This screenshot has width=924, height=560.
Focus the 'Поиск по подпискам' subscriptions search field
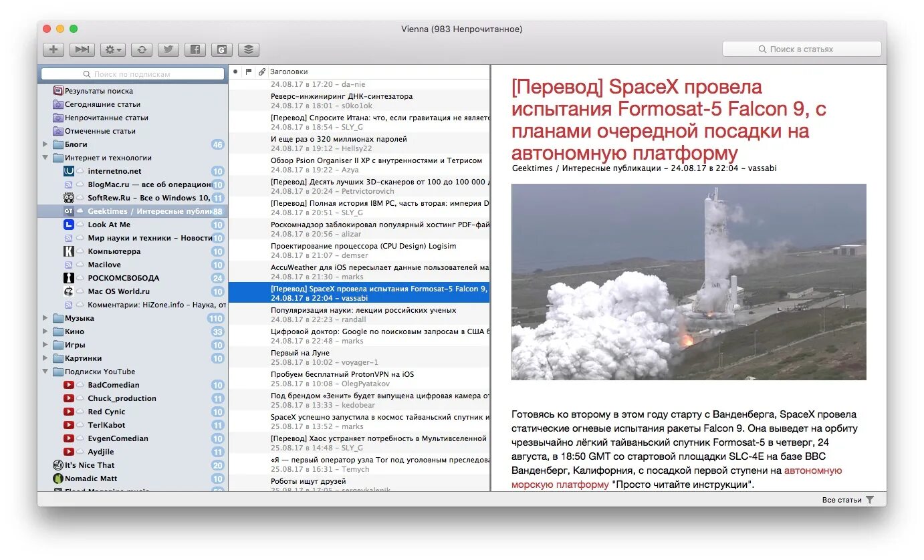point(132,74)
